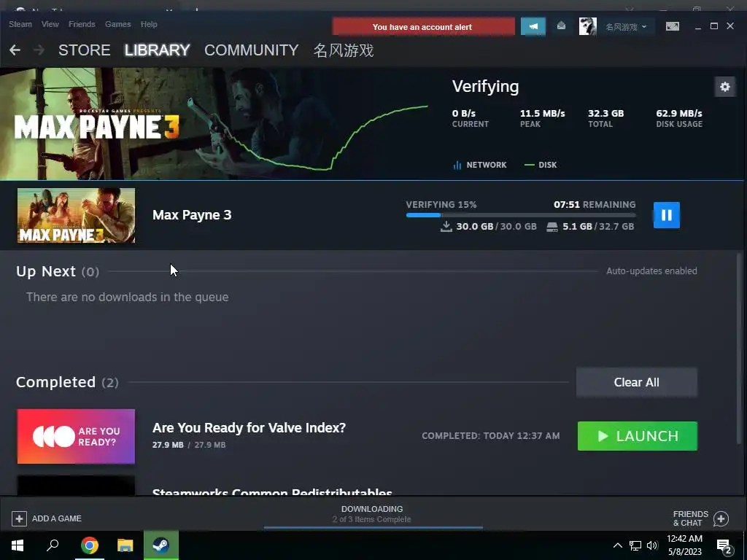Click Auto-updates enabled text

[651, 271]
